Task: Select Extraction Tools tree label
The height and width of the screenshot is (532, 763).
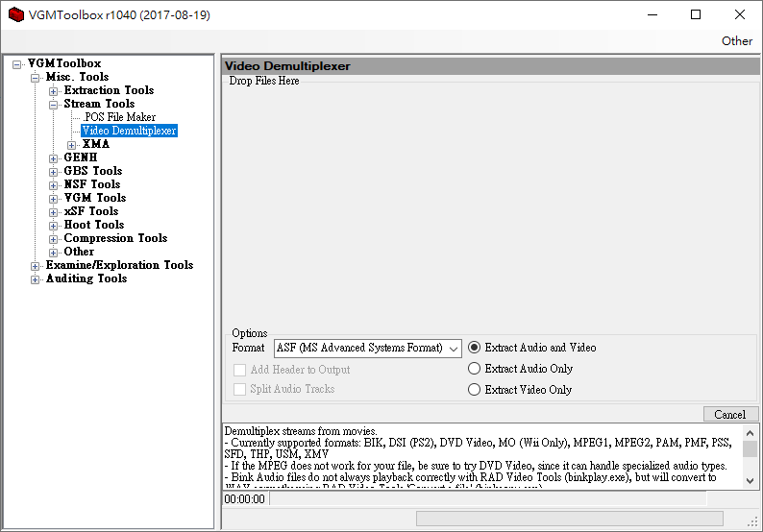Action: point(109,90)
